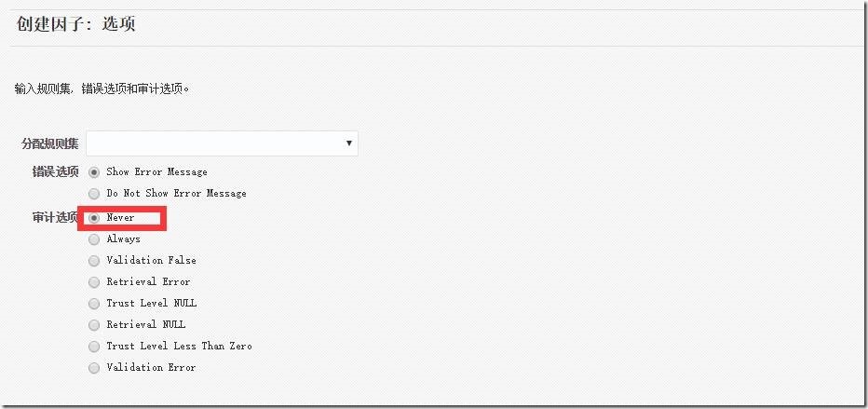This screenshot has width=868, height=409.
Task: Click the 审计选项 section label
Action: [x=55, y=218]
